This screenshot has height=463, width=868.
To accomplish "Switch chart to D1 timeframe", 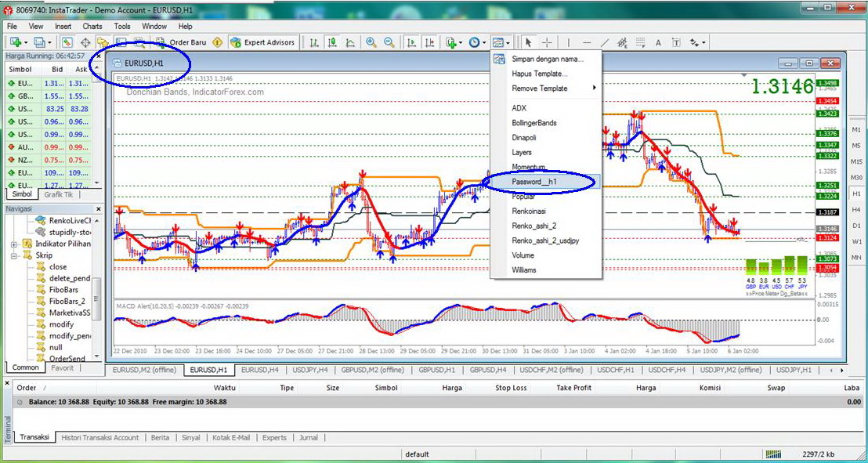I will coord(855,226).
